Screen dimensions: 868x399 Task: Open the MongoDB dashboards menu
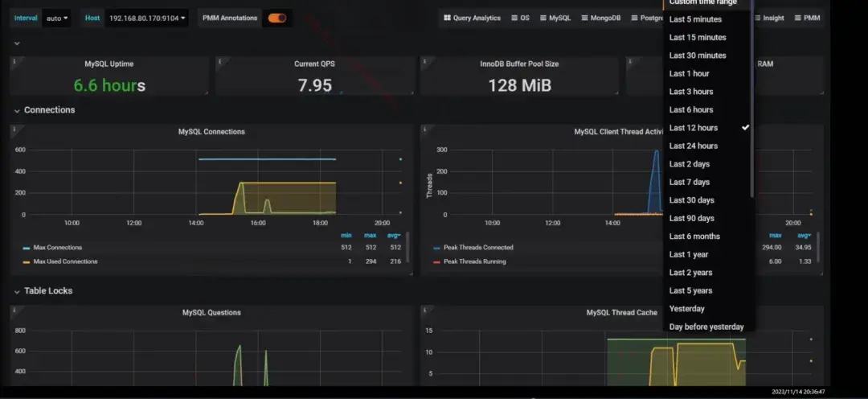(600, 18)
